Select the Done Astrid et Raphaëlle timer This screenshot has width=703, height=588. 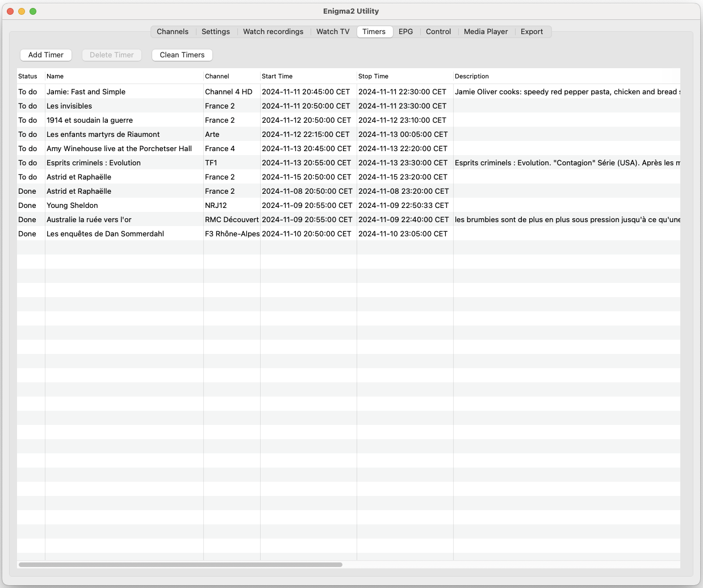pos(349,191)
